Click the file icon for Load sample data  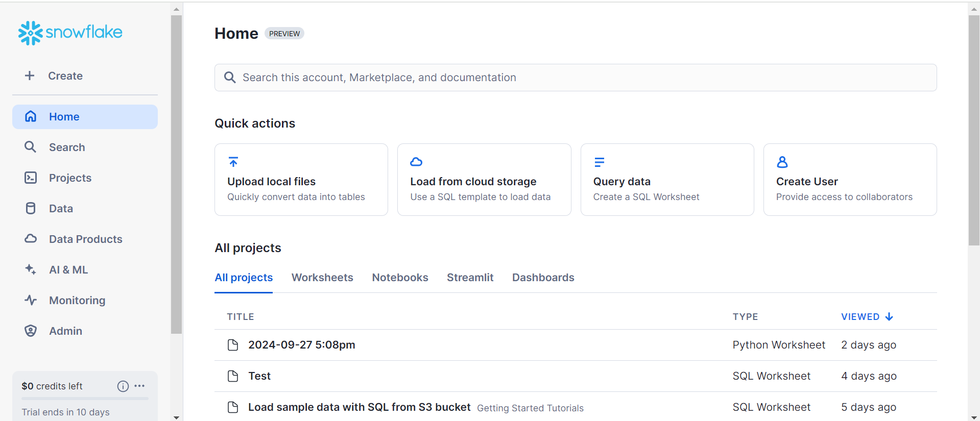tap(233, 407)
